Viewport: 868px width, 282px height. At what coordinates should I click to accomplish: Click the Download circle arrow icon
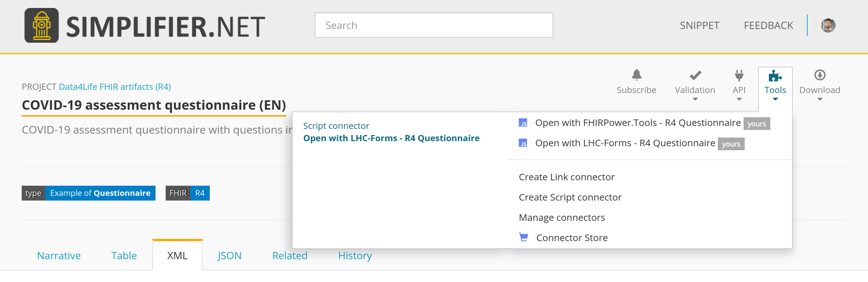[x=820, y=75]
